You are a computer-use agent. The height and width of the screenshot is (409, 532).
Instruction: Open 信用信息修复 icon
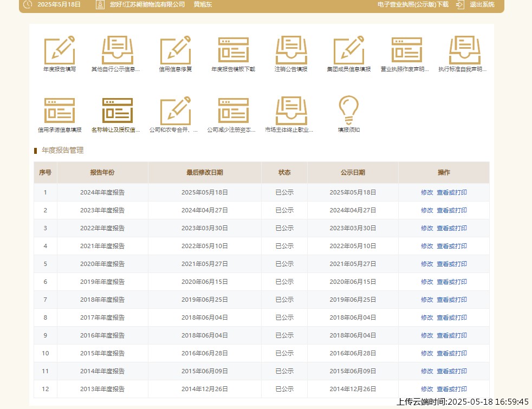pyautogui.click(x=176, y=50)
